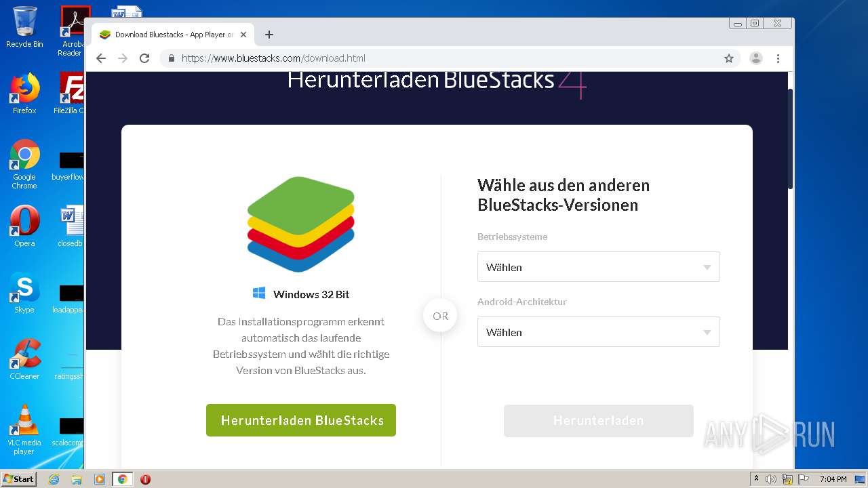Open the Google Chrome desktop shortcut
868x488 pixels.
24,164
